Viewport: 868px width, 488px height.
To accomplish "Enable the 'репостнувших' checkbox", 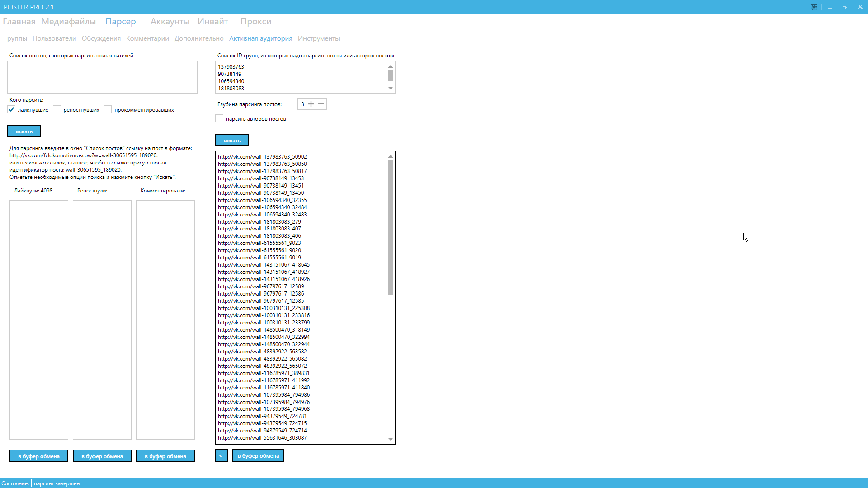I will [57, 110].
